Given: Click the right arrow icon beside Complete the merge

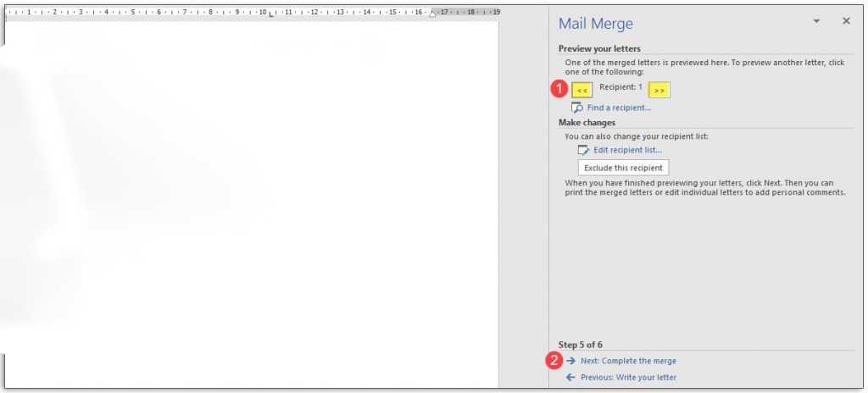Looking at the screenshot, I should [x=570, y=361].
